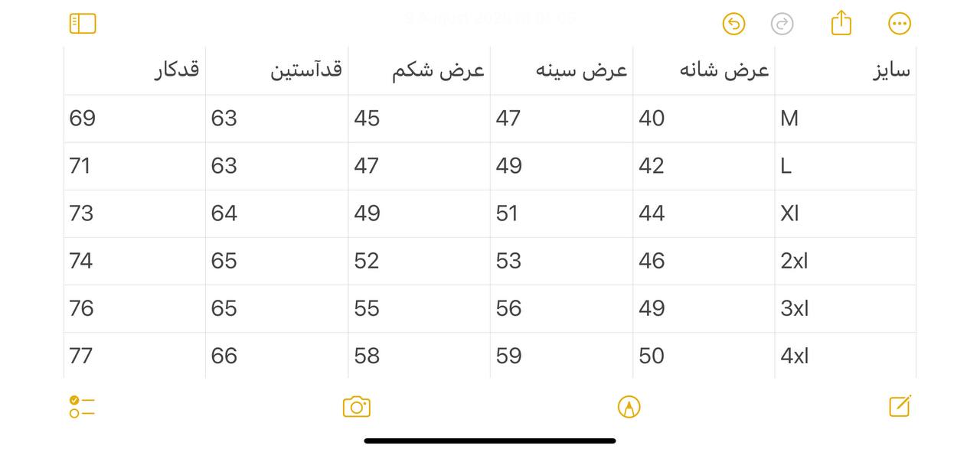Open the folders sidebar panel

(x=83, y=24)
